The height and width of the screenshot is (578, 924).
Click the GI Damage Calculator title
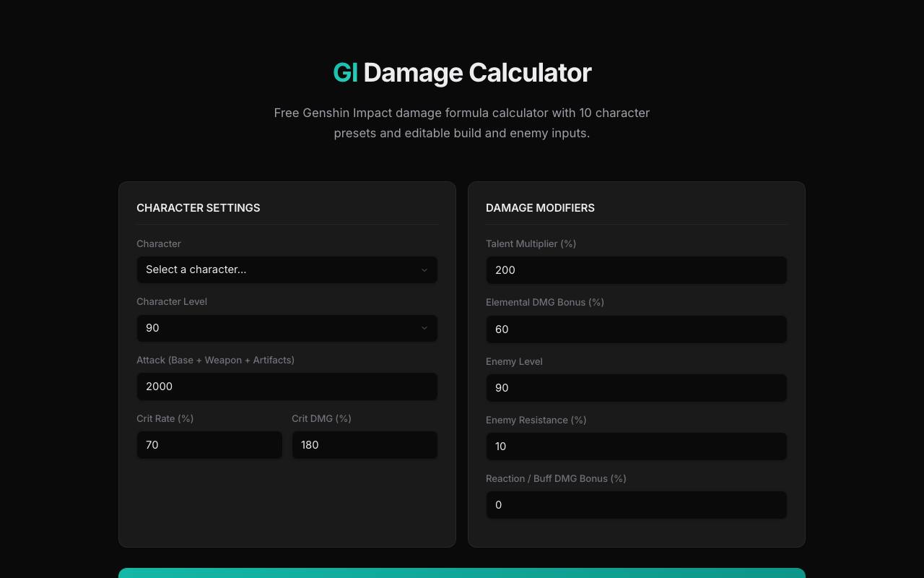coord(462,72)
